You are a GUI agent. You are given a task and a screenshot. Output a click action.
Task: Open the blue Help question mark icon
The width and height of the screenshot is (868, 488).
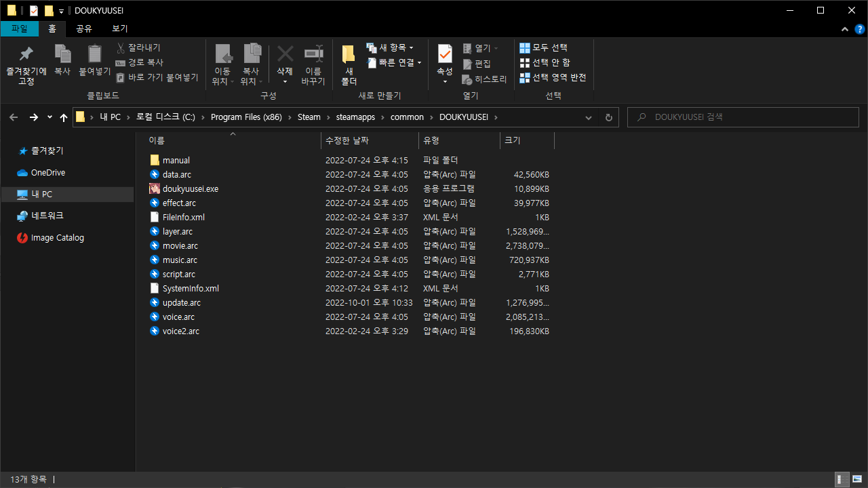pos(859,29)
